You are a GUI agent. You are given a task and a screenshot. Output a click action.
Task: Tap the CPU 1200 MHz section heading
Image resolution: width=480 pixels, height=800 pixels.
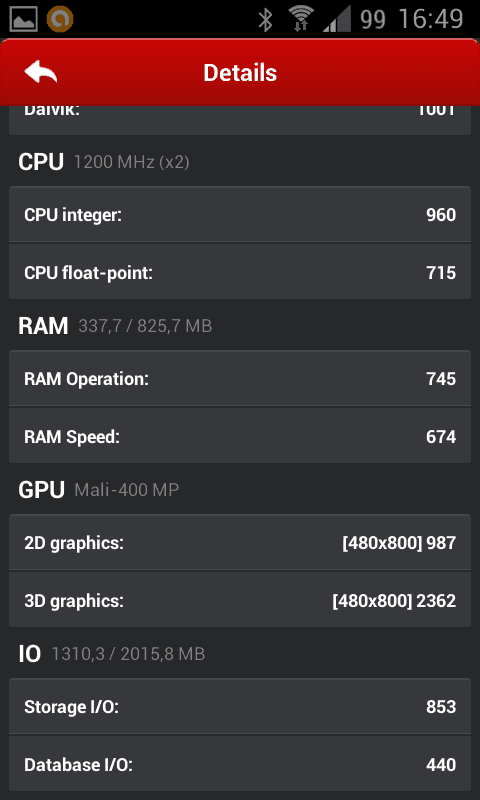(104, 162)
